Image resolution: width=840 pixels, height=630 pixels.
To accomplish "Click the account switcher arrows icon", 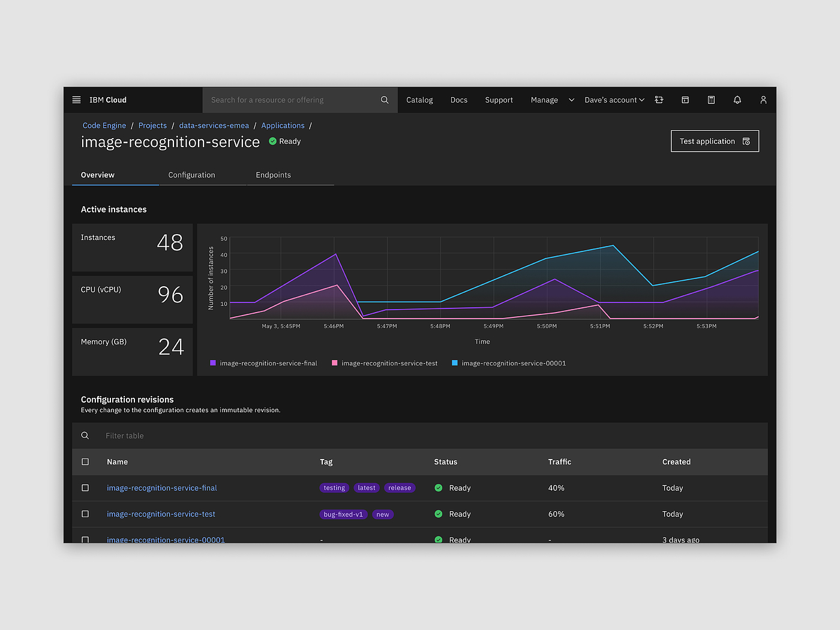I will (659, 100).
